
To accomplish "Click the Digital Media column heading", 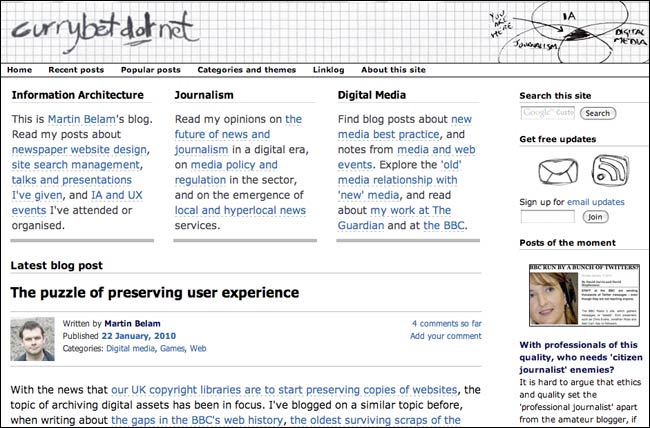I will [371, 95].
